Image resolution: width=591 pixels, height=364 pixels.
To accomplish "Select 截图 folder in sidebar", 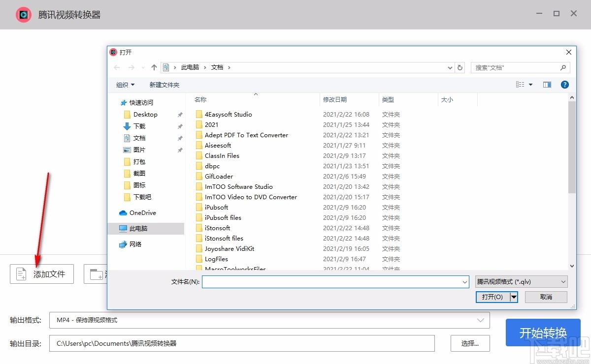I will tap(139, 173).
